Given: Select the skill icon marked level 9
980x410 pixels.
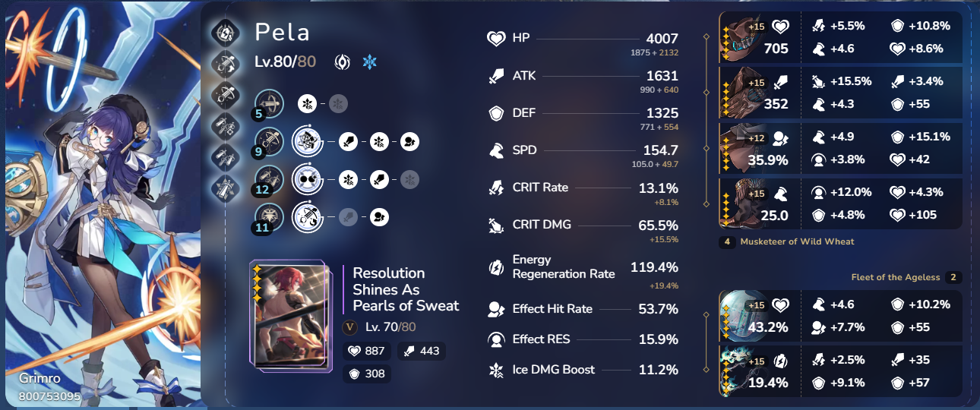Looking at the screenshot, I should (270, 140).
